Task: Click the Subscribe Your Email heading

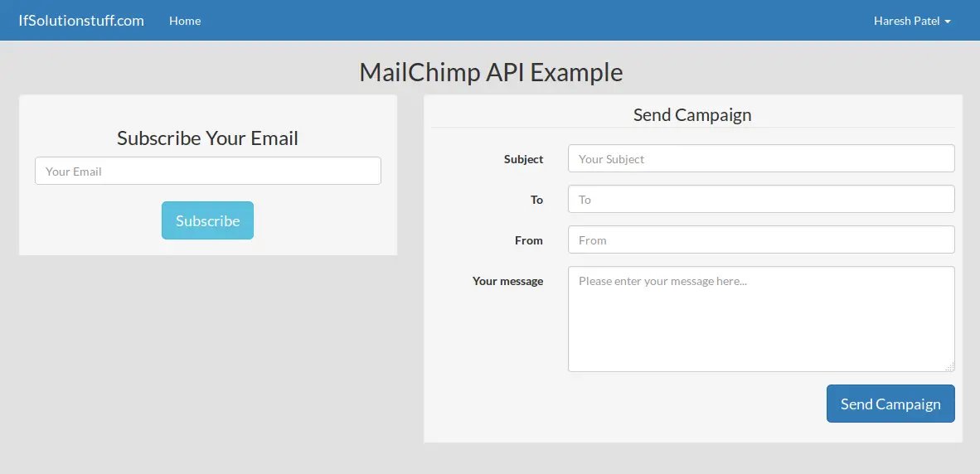Action: click(207, 138)
